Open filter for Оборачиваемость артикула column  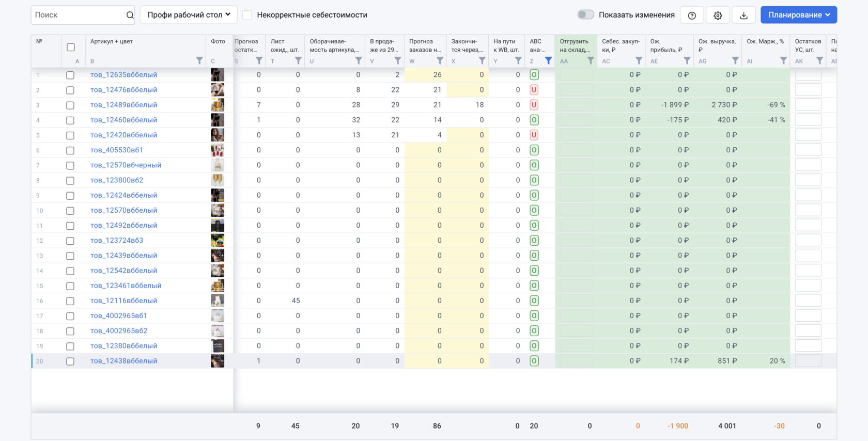point(359,61)
